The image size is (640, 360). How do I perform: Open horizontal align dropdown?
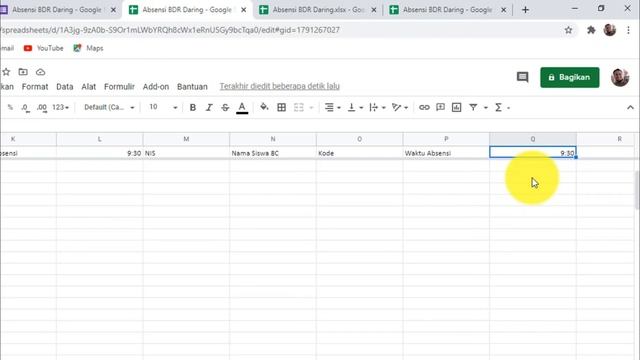332,107
